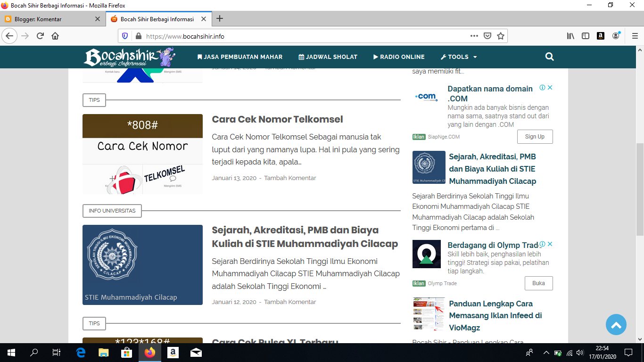Screen dimensions: 644x362
Task: Launch Microsoft Edge from taskbar
Action: point(81,352)
